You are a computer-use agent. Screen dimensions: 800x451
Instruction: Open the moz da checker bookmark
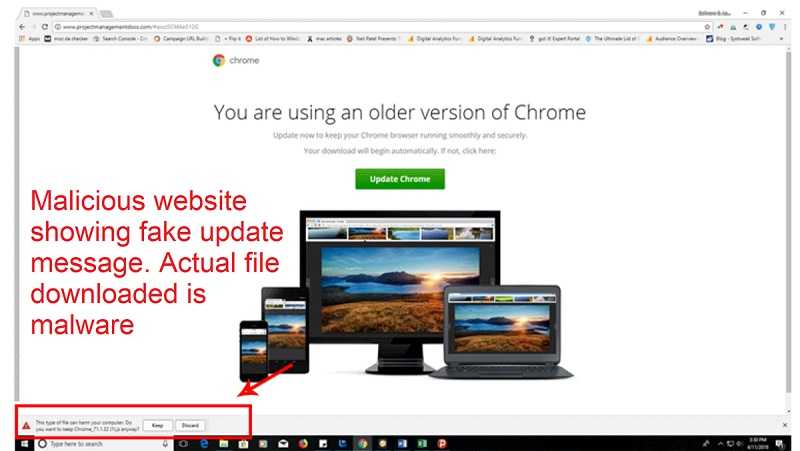66,39
